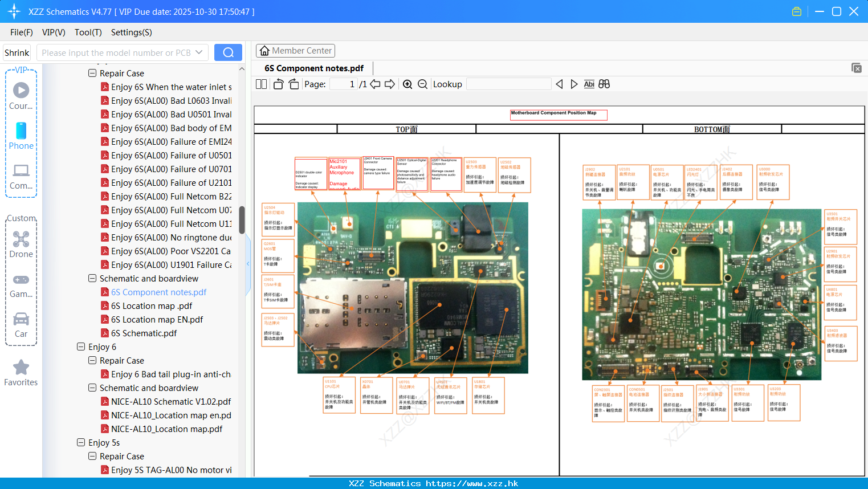Open Enjoy 6S(AL00) Poor VS2201 case

[171, 251]
